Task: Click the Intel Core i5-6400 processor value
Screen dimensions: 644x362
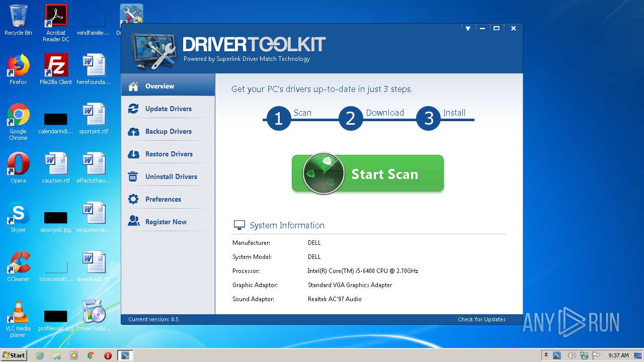Action: click(x=363, y=271)
